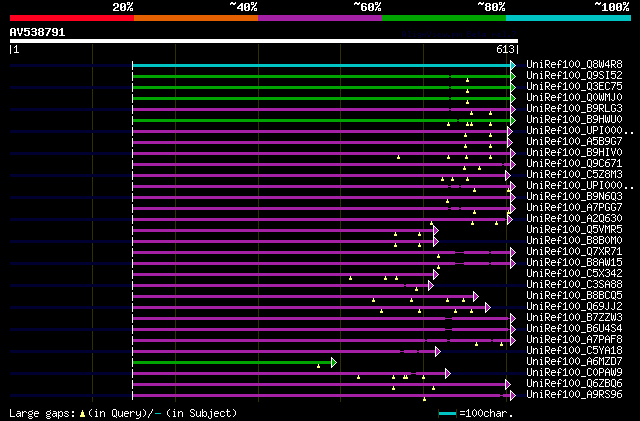Click the orange ~40% identity legend segment
This screenshot has width=640, height=421.
tap(196, 18)
